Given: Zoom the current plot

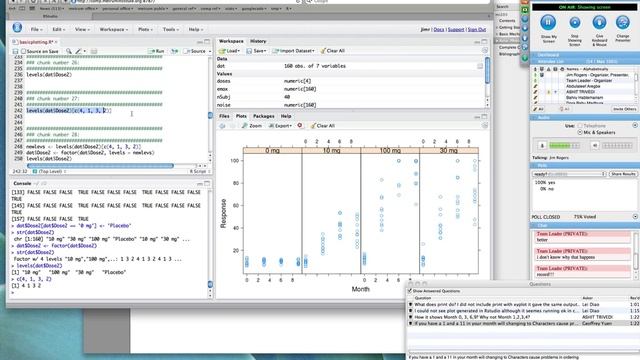Looking at the screenshot, I should click(x=251, y=126).
